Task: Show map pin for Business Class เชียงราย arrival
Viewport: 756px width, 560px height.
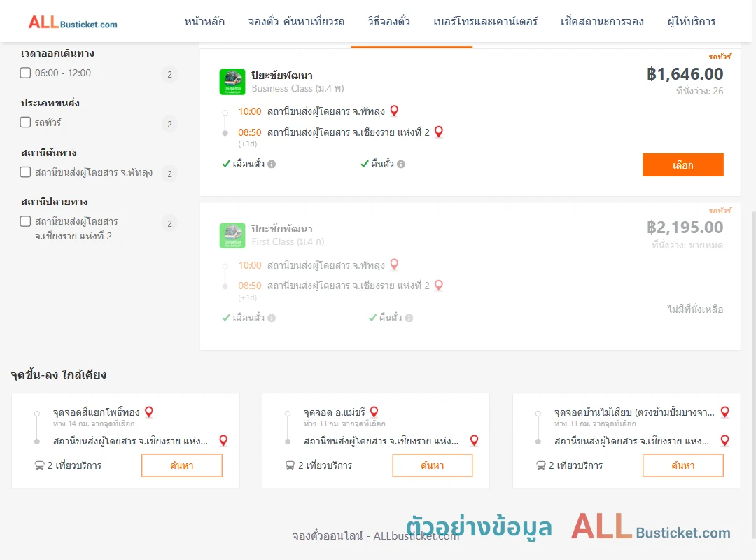Action: [439, 132]
